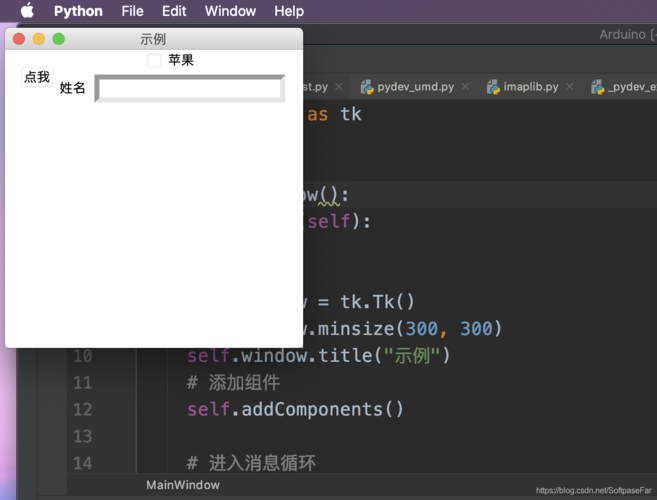
Task: Switch to the imaplib.py editor tab
Action: click(x=530, y=87)
